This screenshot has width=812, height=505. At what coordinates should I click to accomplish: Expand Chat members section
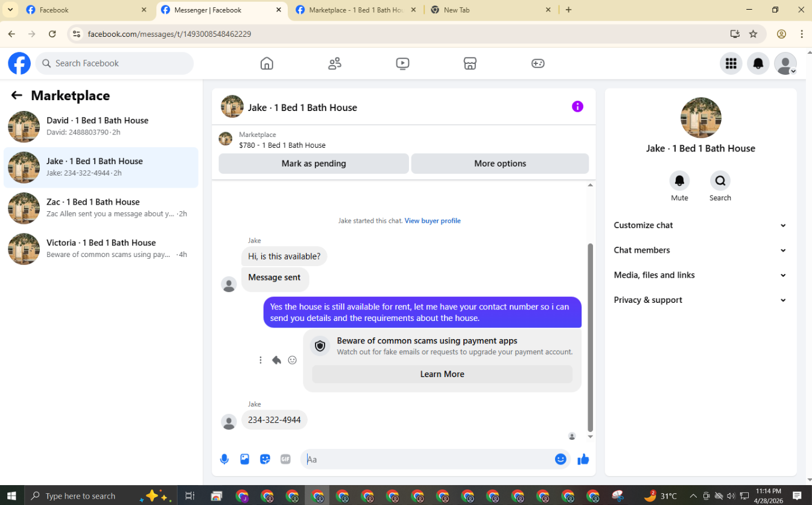point(700,250)
